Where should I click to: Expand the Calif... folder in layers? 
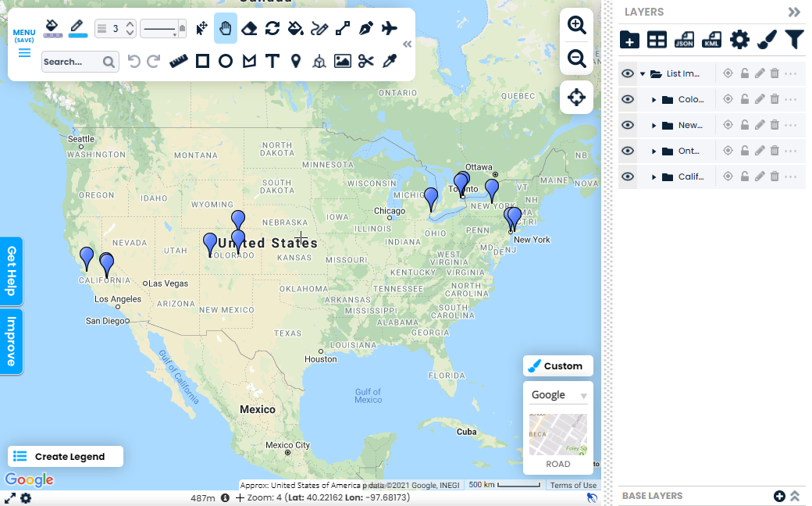point(654,177)
